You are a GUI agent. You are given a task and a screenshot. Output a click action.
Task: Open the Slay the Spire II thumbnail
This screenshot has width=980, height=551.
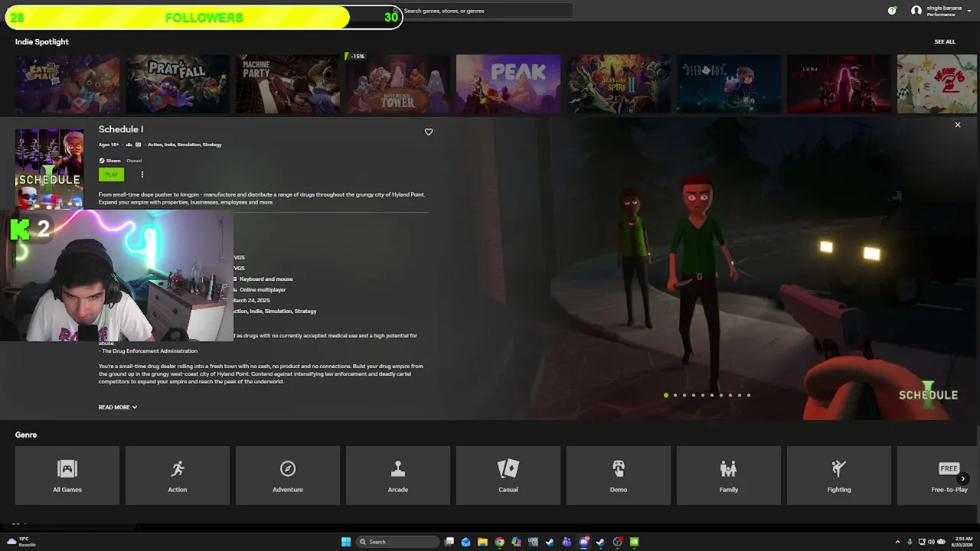pyautogui.click(x=619, y=84)
